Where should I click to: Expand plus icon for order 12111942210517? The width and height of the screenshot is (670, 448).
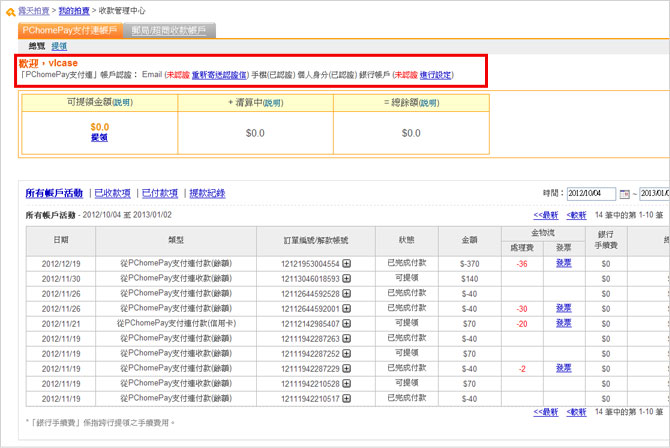pyautogui.click(x=347, y=399)
